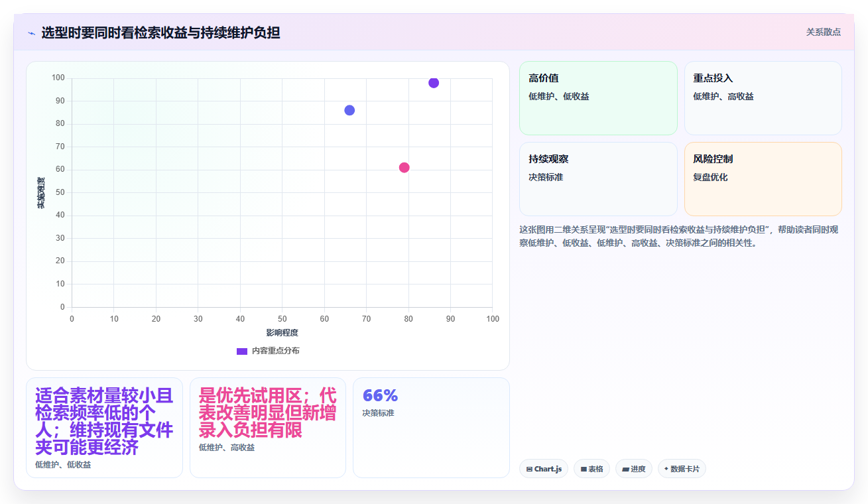Click 低维护、高收益 under the pink card text

(227, 448)
